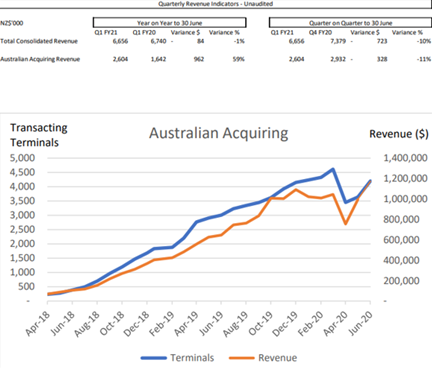Select the Quarter on Quarter to 30 June header
This screenshot has width=432, height=368.
pyautogui.click(x=350, y=23)
